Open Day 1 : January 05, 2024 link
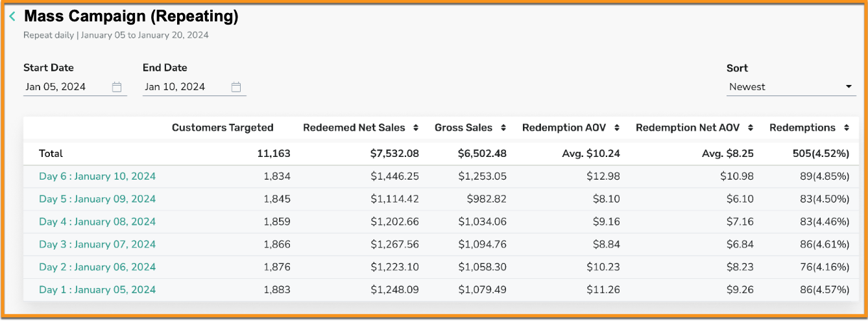Screen dimensions: 868x323 click(97, 290)
